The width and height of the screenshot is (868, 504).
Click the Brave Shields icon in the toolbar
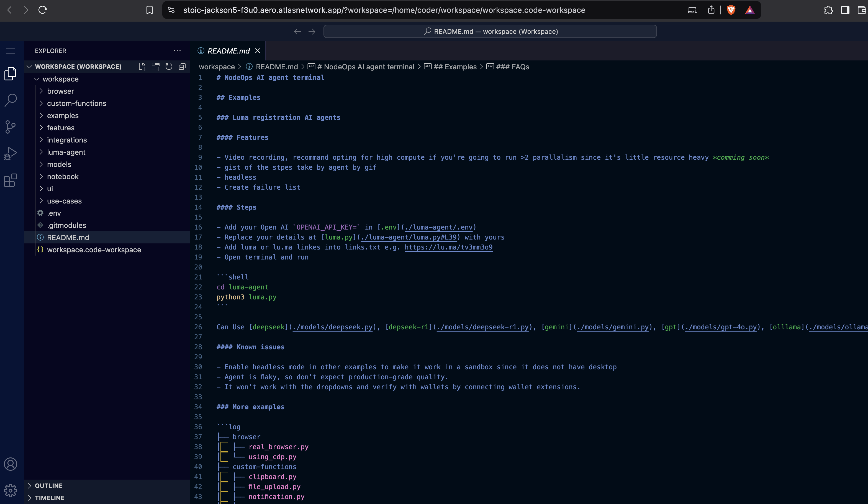[x=731, y=10]
